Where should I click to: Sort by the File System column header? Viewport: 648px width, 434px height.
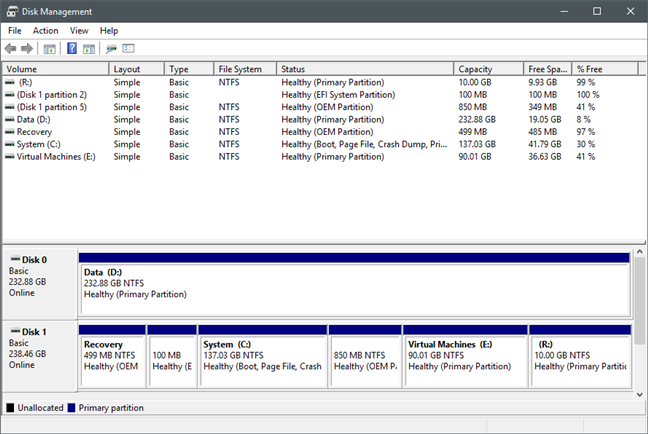click(240, 69)
